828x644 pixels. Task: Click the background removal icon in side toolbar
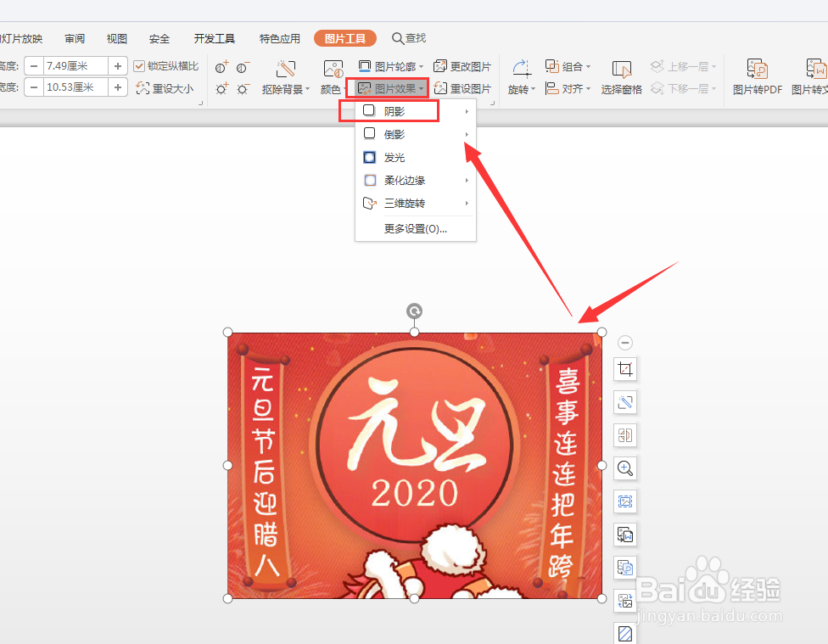625,402
